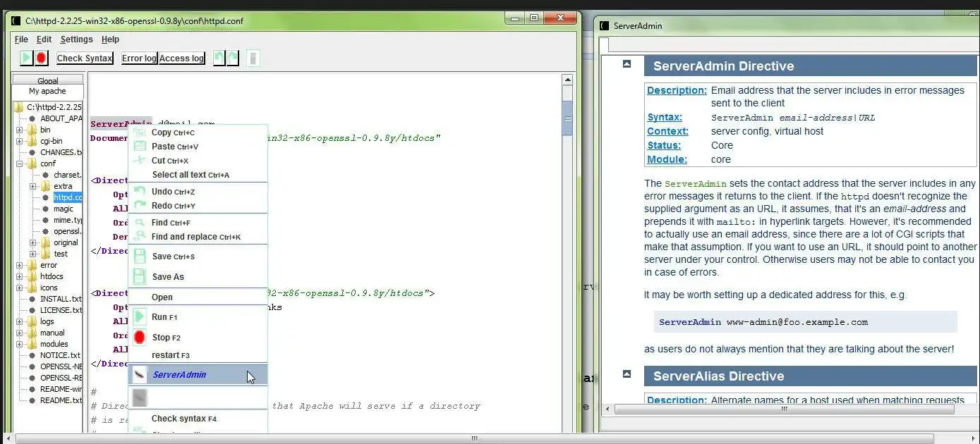Jump to top arrow beside ServerAdmin Directive heading

tap(627, 63)
